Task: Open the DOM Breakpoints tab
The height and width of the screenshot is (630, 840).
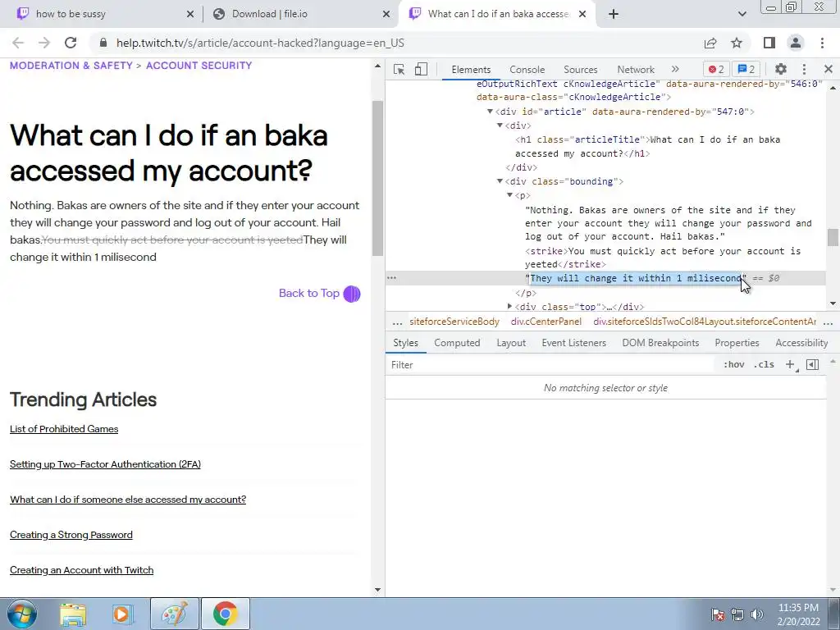Action: [x=660, y=343]
